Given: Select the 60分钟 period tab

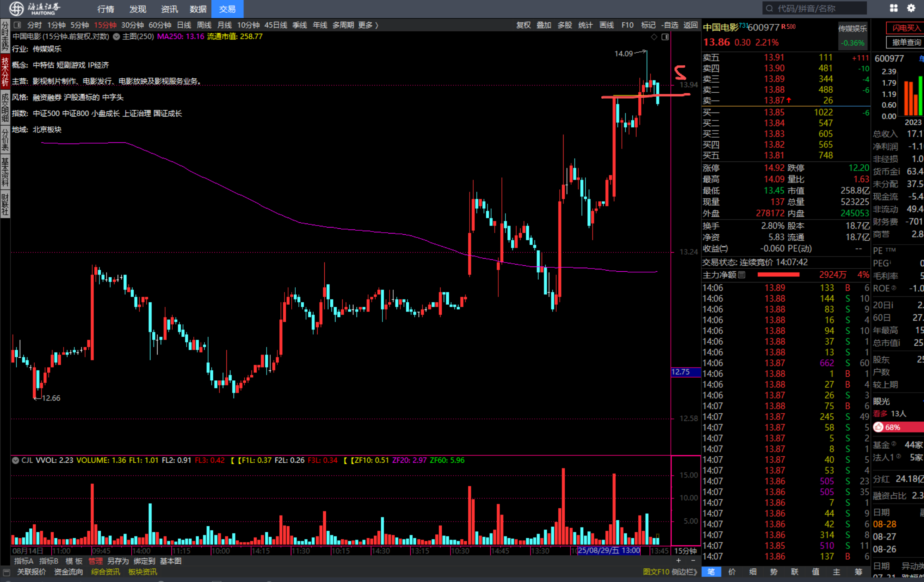Looking at the screenshot, I should 160,25.
